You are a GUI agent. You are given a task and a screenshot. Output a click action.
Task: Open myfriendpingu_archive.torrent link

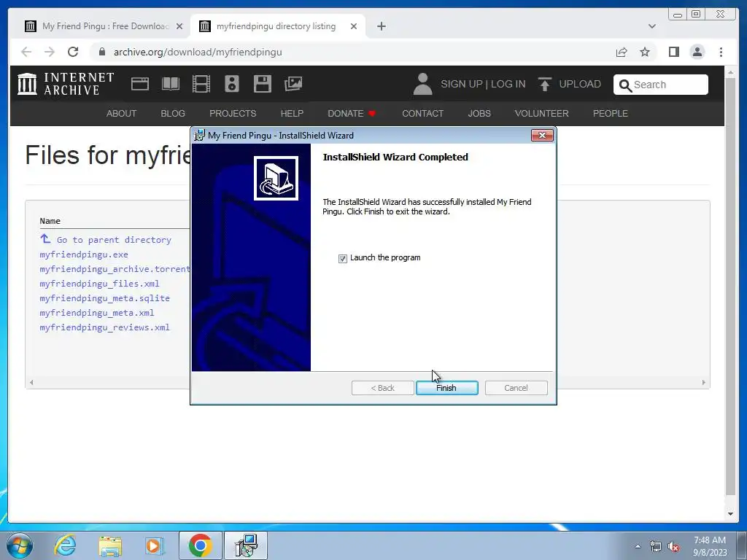tap(115, 269)
